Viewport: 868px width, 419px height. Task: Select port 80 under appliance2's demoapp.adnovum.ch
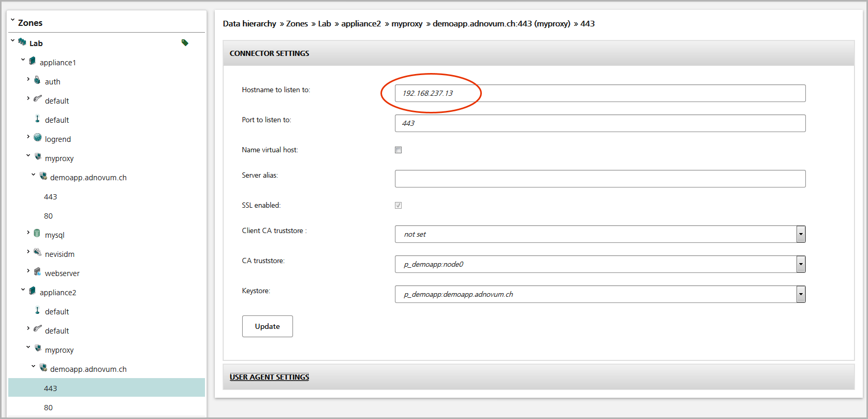[49, 408]
